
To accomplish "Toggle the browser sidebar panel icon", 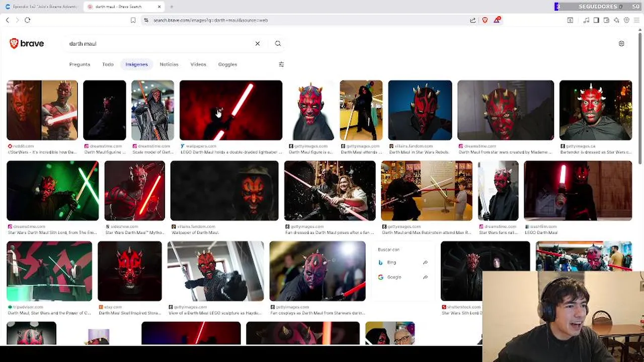I will (596, 20).
